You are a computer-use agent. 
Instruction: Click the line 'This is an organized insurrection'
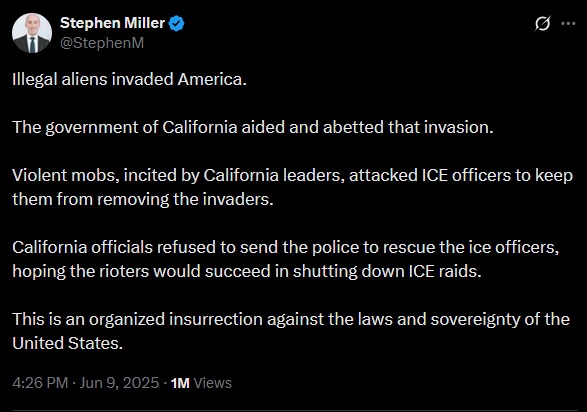click(291, 319)
